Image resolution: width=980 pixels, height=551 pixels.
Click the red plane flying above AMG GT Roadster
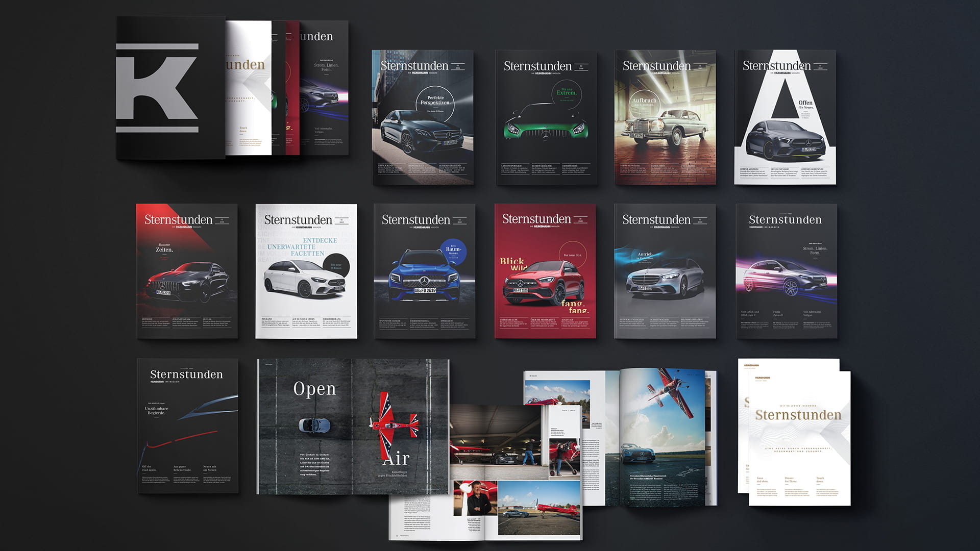click(x=671, y=394)
